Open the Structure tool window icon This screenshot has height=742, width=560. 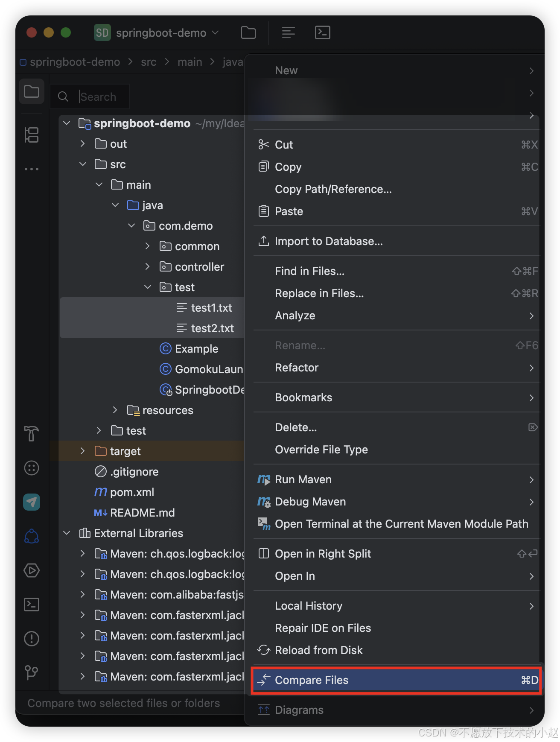pos(32,135)
